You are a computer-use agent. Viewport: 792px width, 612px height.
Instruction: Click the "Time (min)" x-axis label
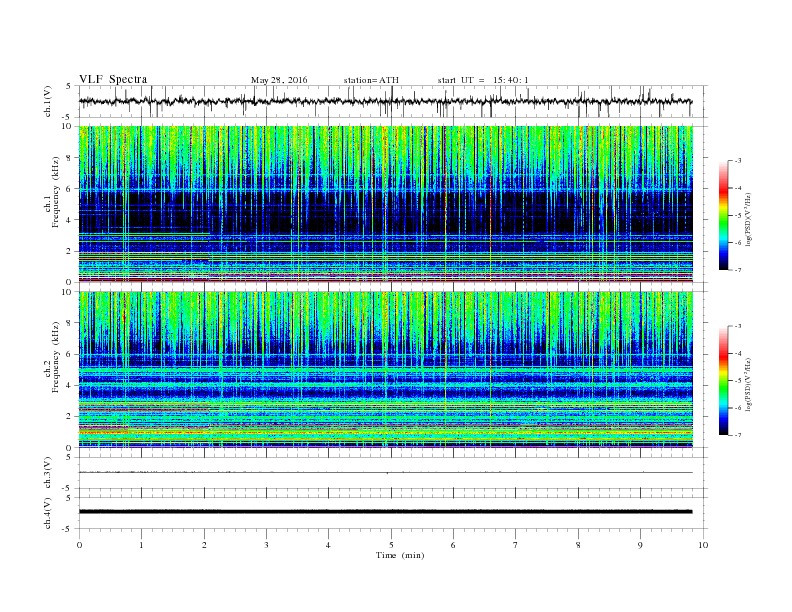(400, 555)
